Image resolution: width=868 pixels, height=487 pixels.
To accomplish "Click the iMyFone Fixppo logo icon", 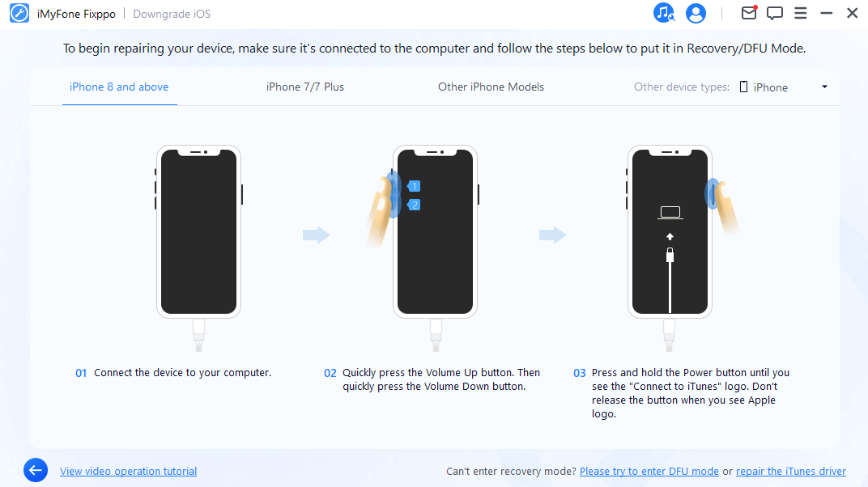I will [19, 14].
